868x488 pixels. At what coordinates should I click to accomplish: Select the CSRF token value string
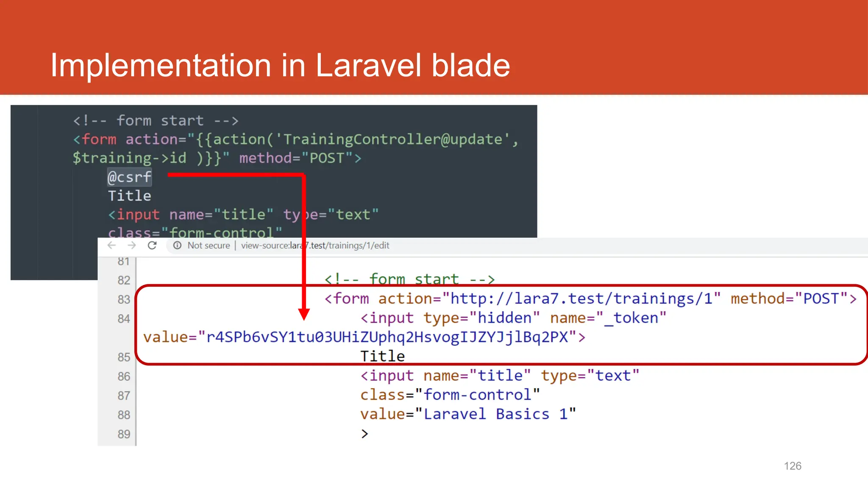pyautogui.click(x=387, y=337)
